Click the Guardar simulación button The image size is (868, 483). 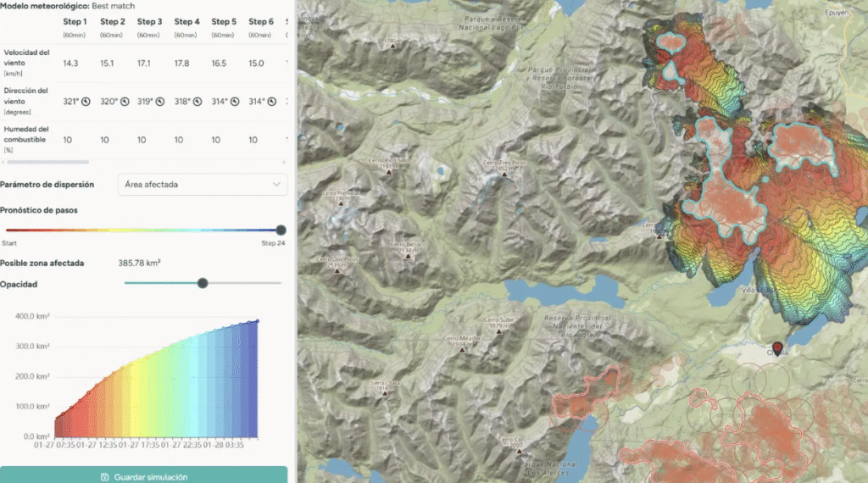(x=143, y=476)
